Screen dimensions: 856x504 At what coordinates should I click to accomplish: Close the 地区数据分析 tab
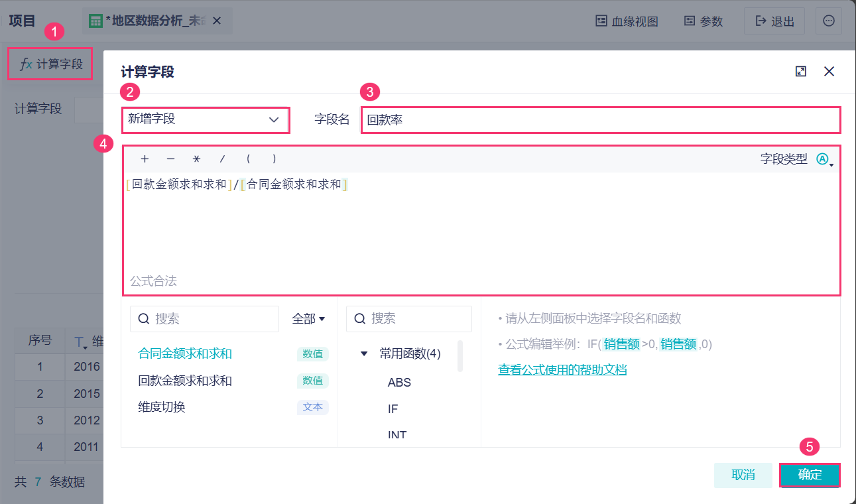[217, 21]
